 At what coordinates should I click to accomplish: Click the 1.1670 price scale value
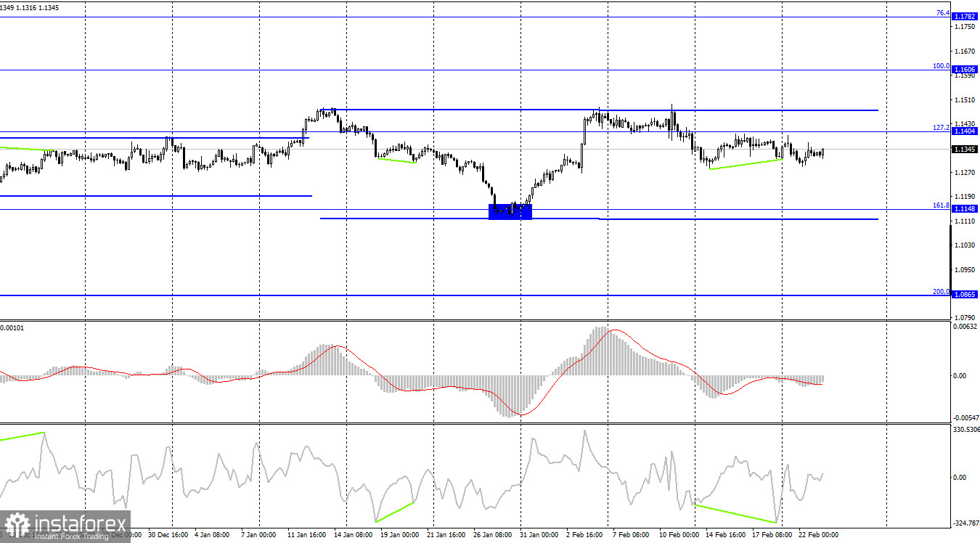pos(965,51)
